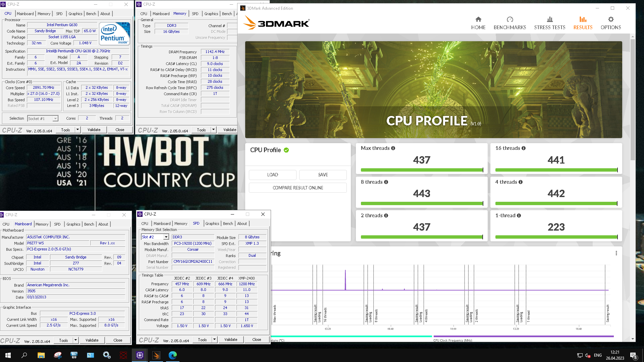
Task: Click info icon beside 8 threads
Action: pos(386,182)
